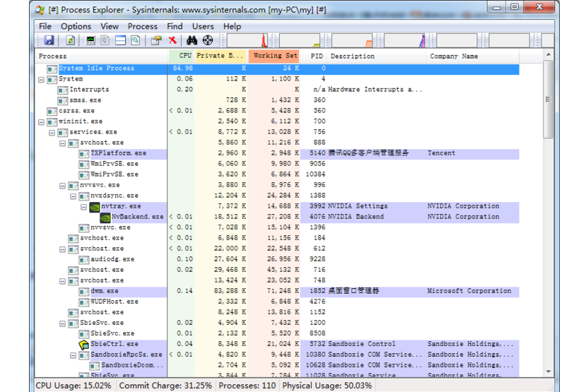Click the vertical scrollbar down arrow
Screen dimensions: 588x392
click(548, 372)
